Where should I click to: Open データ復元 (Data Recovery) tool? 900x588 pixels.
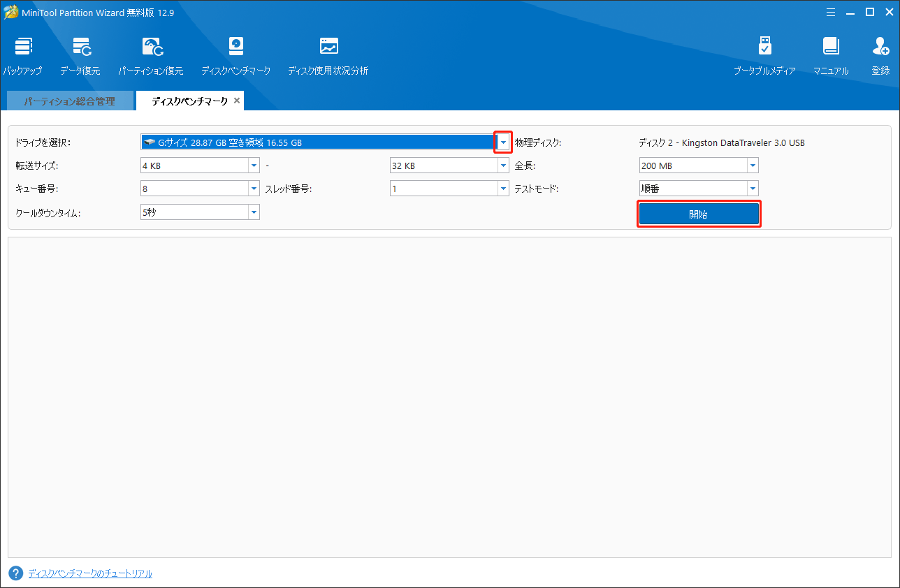(x=81, y=47)
